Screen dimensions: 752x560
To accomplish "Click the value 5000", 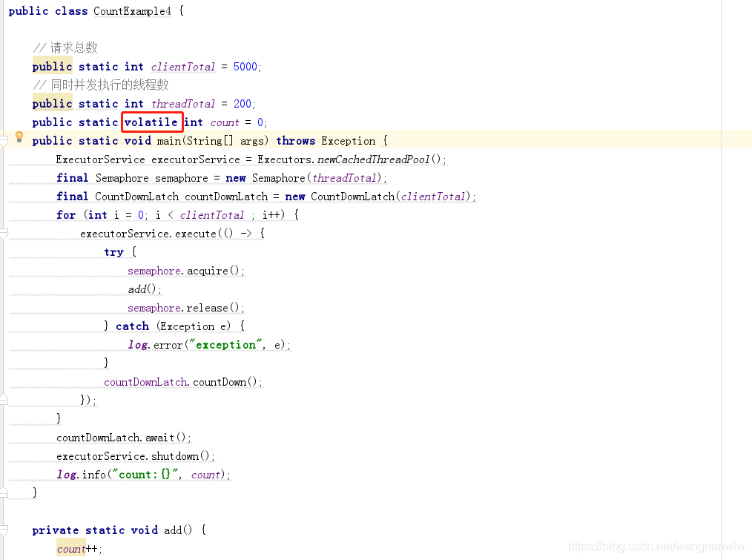I will [245, 67].
